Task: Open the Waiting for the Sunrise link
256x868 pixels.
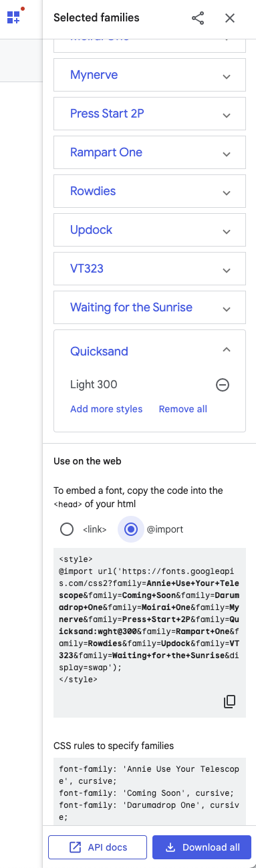Action: [x=131, y=307]
